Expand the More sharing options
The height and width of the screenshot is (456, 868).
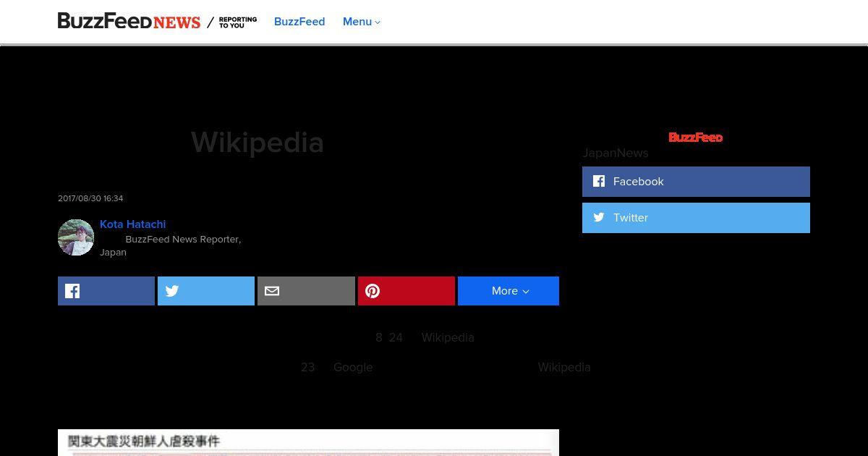[509, 291]
